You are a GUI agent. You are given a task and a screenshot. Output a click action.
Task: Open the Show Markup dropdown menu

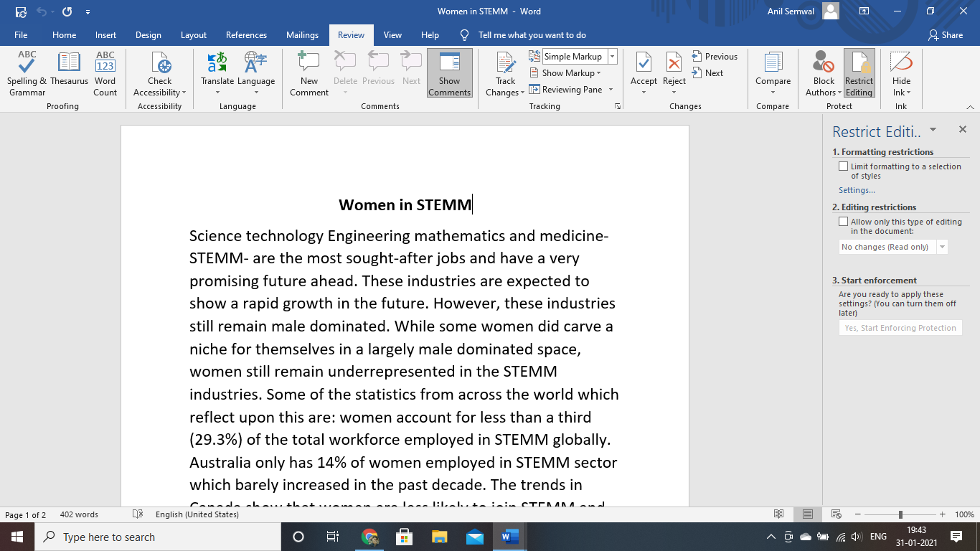(565, 73)
